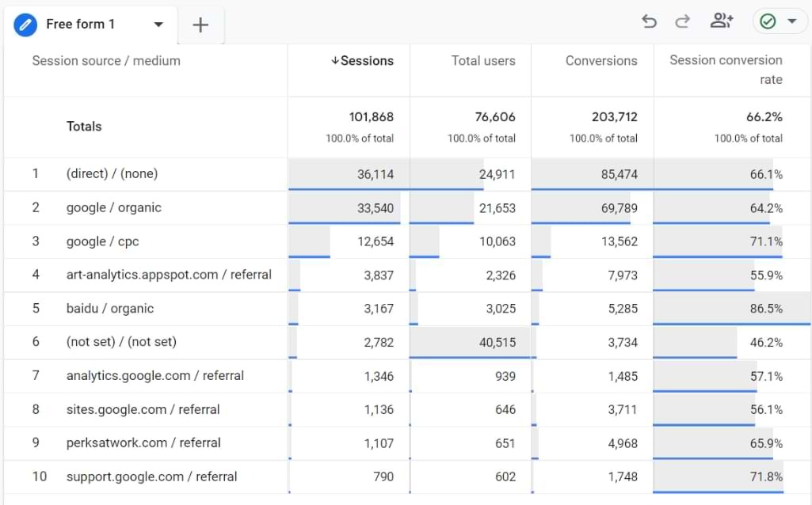Select the (direct) / (none) source entry
The width and height of the screenshot is (812, 505).
112,173
